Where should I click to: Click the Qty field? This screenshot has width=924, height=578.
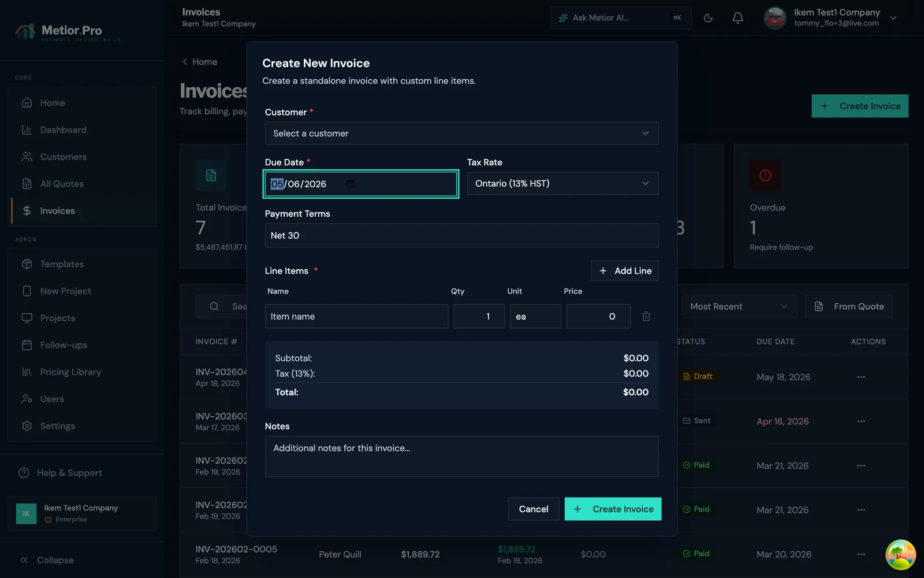point(479,316)
